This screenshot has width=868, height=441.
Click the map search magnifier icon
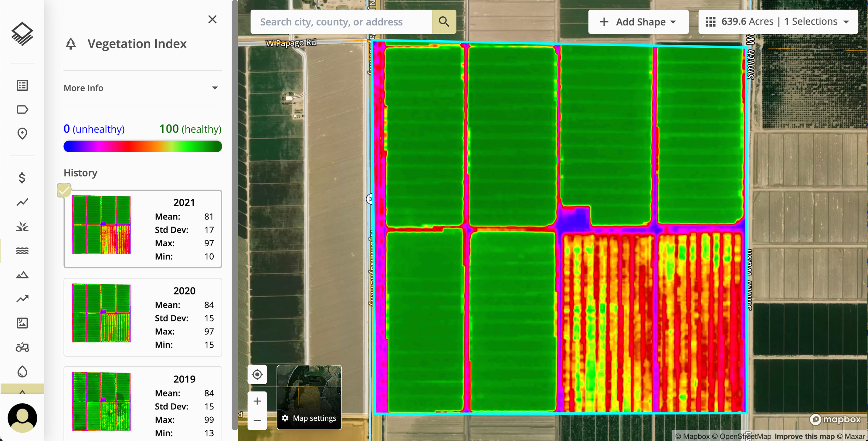444,22
